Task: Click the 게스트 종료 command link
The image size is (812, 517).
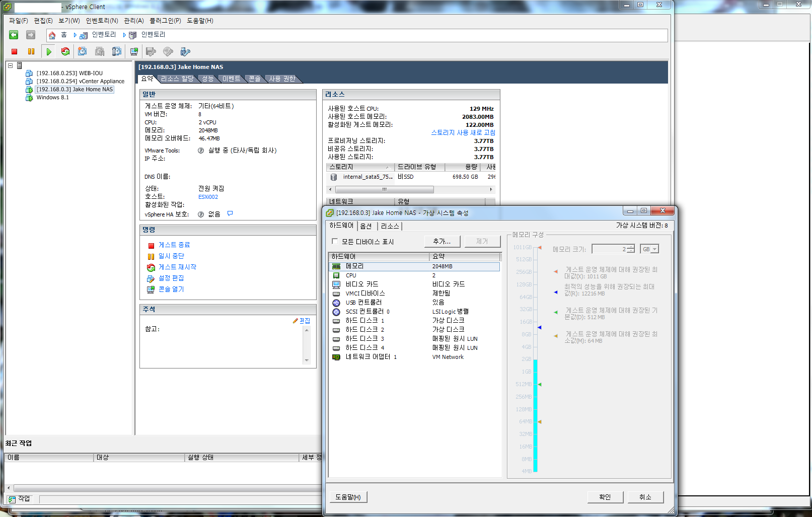Action: (174, 245)
